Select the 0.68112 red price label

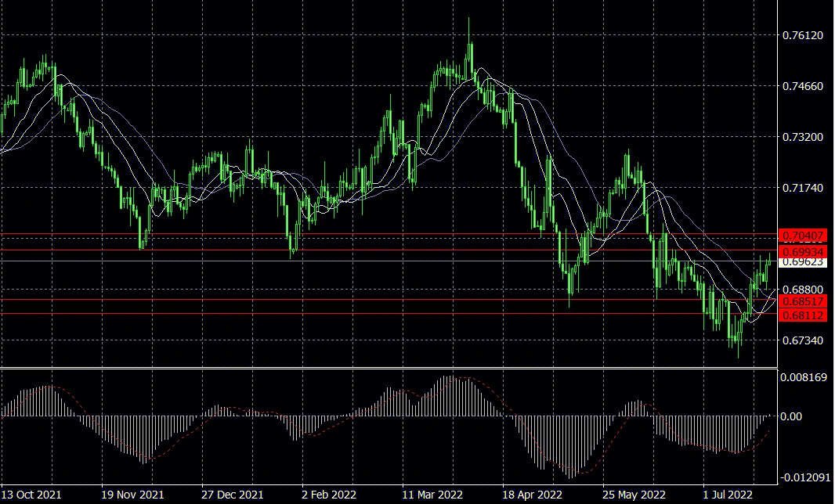pos(803,315)
